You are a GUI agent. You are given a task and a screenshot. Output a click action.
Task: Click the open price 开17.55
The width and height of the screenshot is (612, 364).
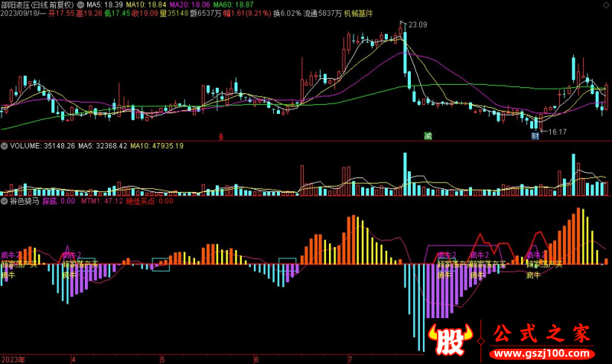point(61,13)
